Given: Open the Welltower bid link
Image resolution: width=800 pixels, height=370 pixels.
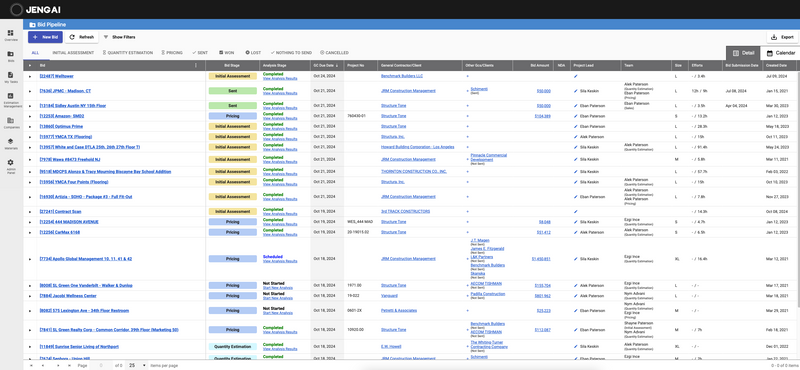Looking at the screenshot, I should [x=57, y=76].
